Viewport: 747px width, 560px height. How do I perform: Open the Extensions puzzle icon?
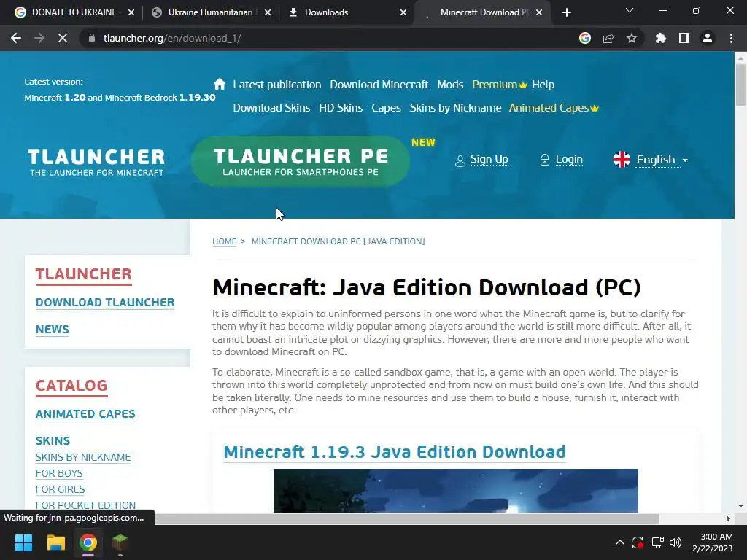click(660, 38)
